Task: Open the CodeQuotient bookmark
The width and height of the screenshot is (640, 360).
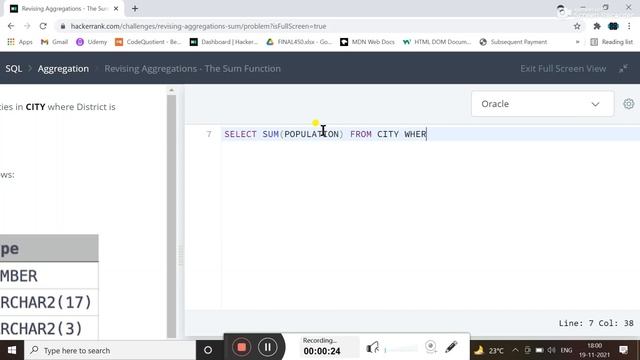Action: point(148,42)
